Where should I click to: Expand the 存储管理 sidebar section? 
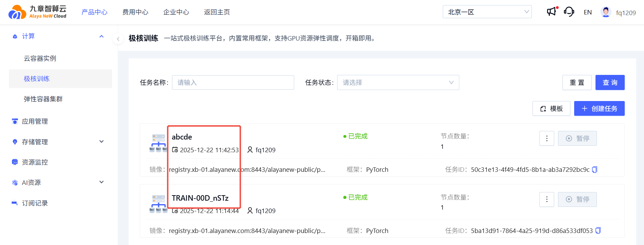(x=101, y=142)
